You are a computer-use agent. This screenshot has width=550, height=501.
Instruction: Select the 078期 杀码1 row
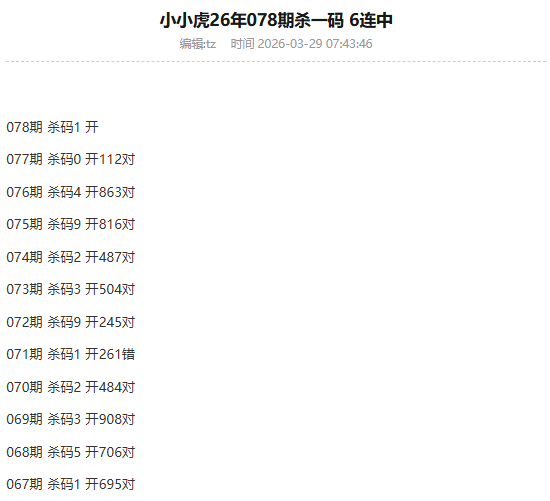(52, 127)
